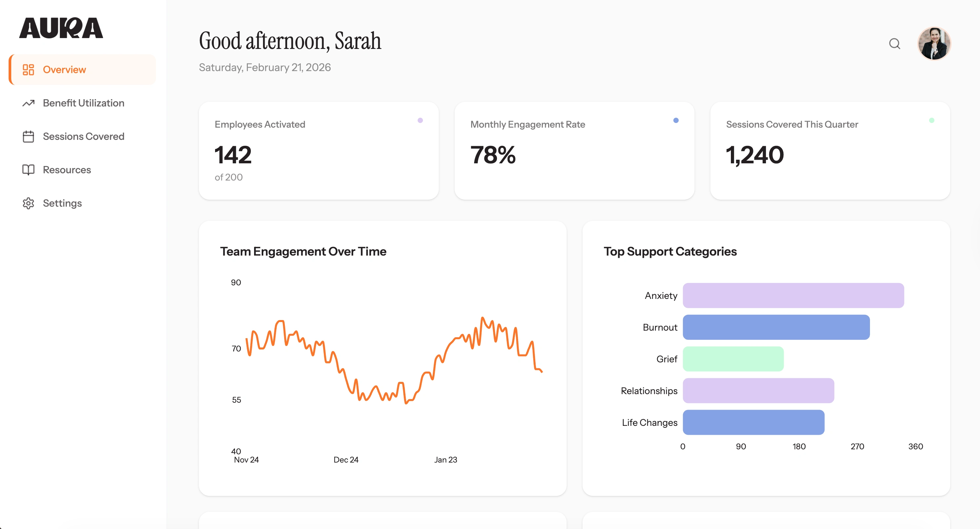Screen dimensions: 980x529
Task: Click Sessions Covered This Quarter card
Action: point(830,151)
